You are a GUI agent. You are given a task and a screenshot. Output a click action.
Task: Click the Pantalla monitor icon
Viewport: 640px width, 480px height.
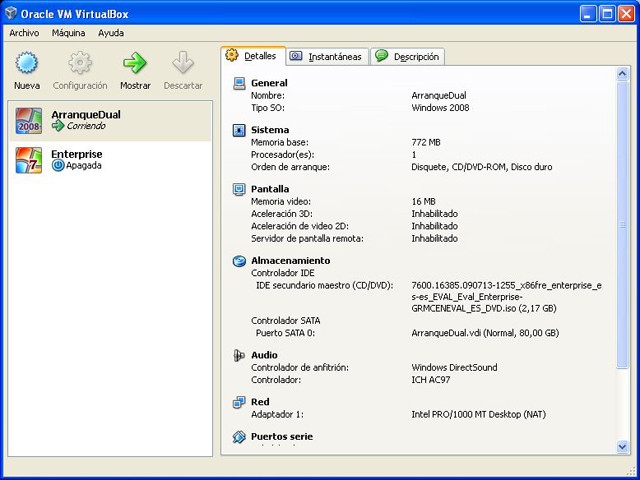pyautogui.click(x=239, y=188)
